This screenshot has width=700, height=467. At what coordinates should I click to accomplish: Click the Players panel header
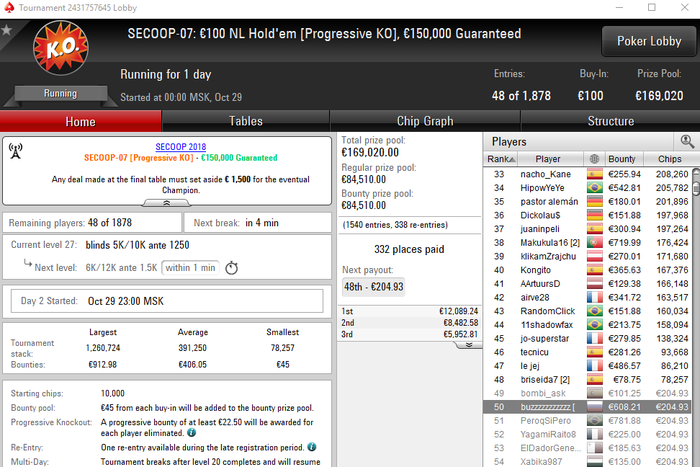pos(578,142)
